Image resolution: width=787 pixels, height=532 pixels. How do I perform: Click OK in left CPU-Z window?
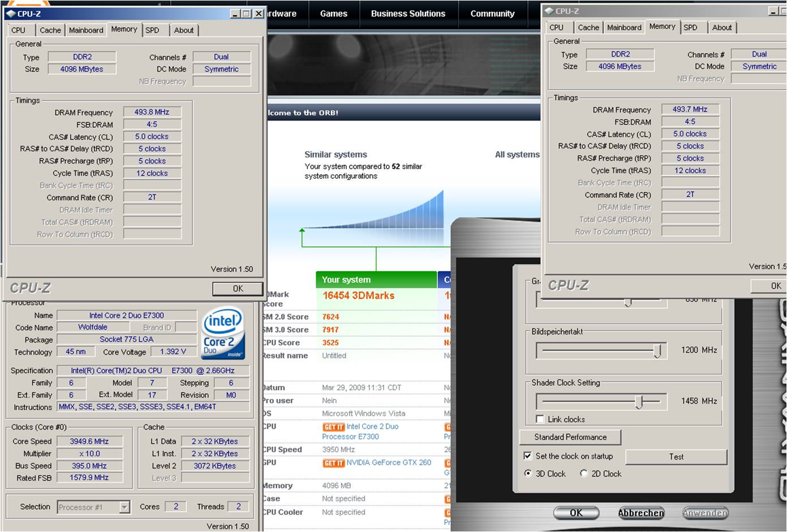click(x=238, y=289)
